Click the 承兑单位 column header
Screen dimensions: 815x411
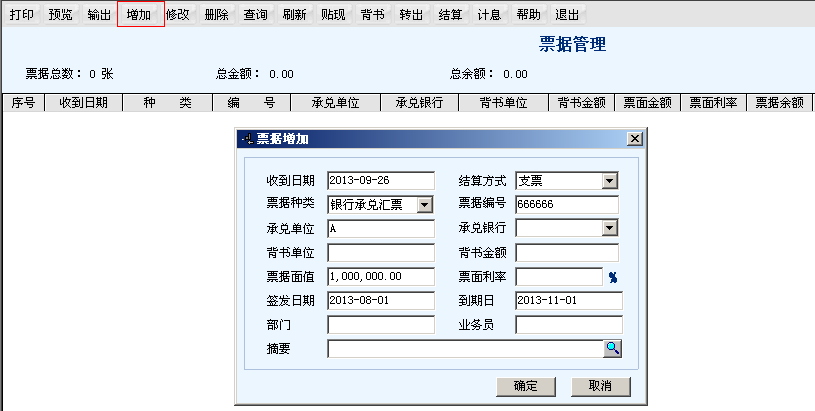click(336, 103)
